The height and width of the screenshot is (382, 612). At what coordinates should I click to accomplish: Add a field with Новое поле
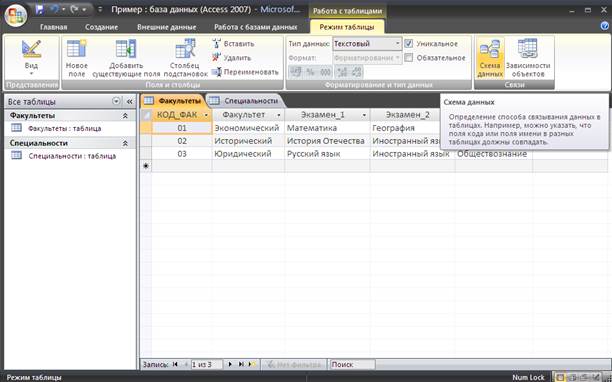76,58
